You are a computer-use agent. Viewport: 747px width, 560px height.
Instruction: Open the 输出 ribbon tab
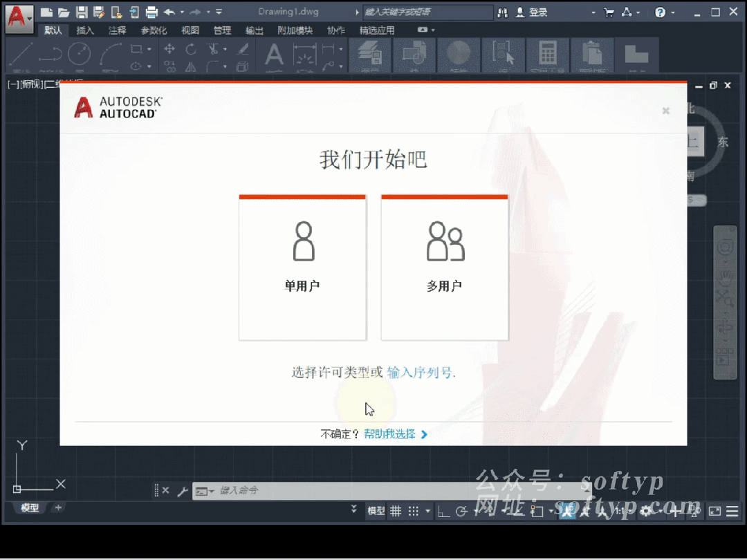[255, 30]
